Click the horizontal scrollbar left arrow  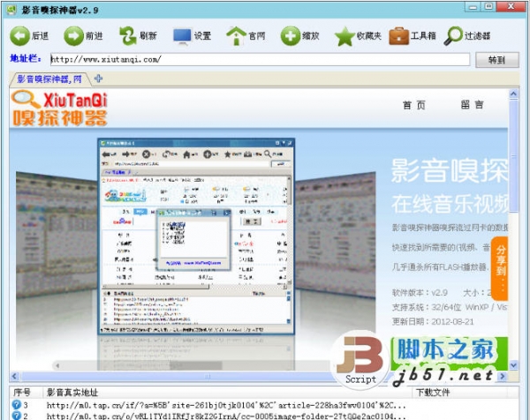[x=14, y=376]
